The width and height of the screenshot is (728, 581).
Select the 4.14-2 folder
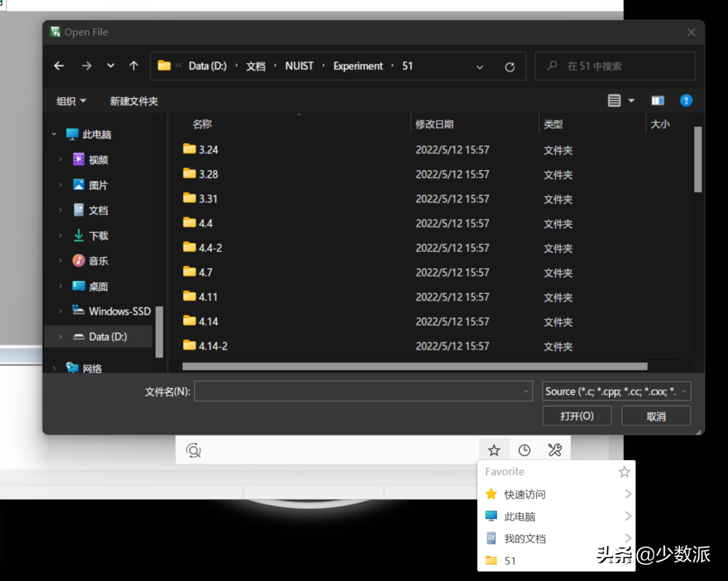pyautogui.click(x=213, y=346)
